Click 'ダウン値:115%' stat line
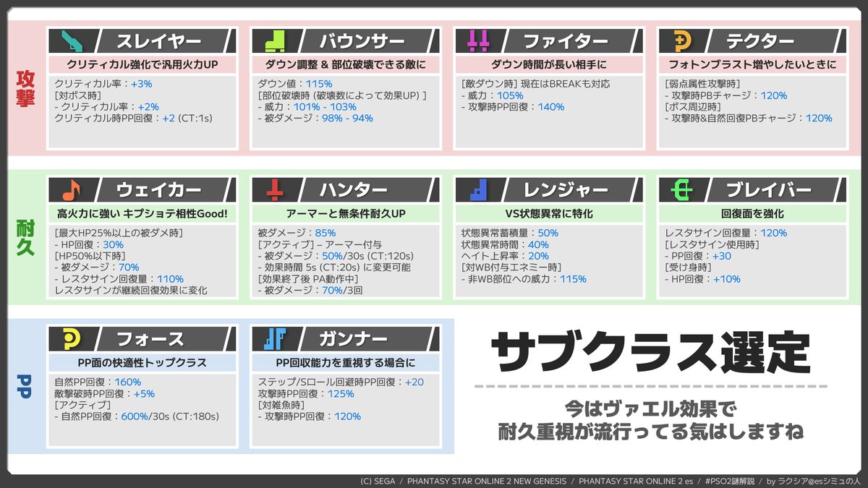The width and height of the screenshot is (868, 488). coord(295,84)
